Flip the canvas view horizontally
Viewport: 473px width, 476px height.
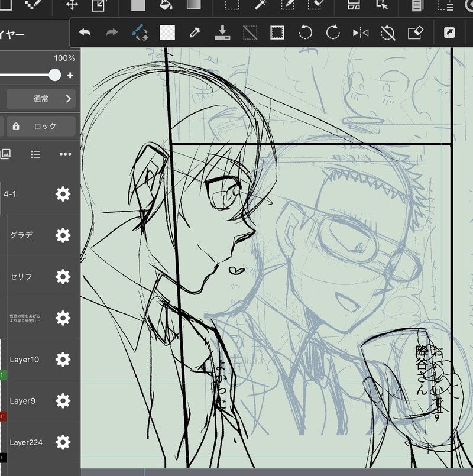coord(361,33)
